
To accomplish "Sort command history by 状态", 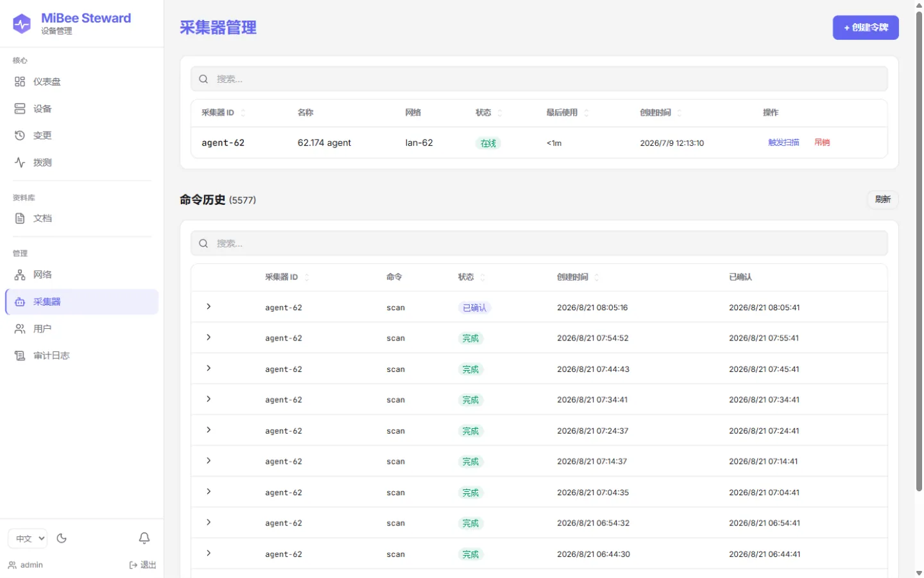I will 472,277.
